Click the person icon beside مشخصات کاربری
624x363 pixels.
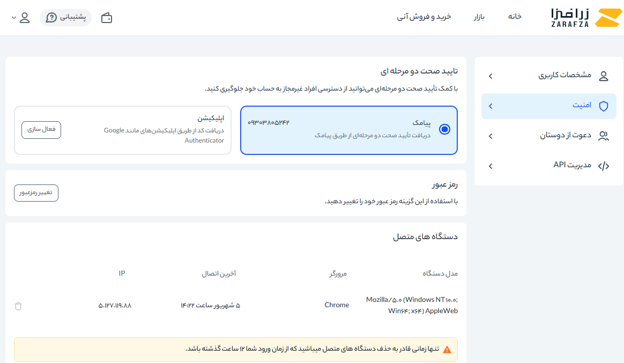(x=603, y=76)
